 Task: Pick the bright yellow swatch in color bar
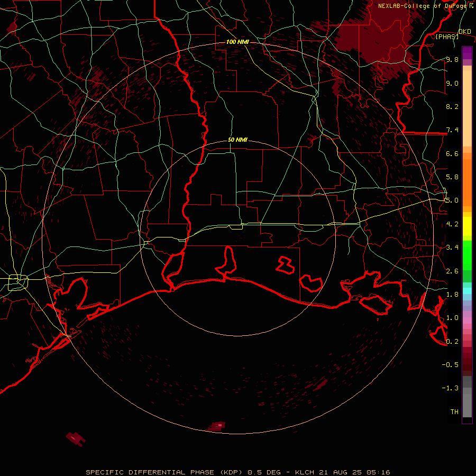pyautogui.click(x=467, y=226)
